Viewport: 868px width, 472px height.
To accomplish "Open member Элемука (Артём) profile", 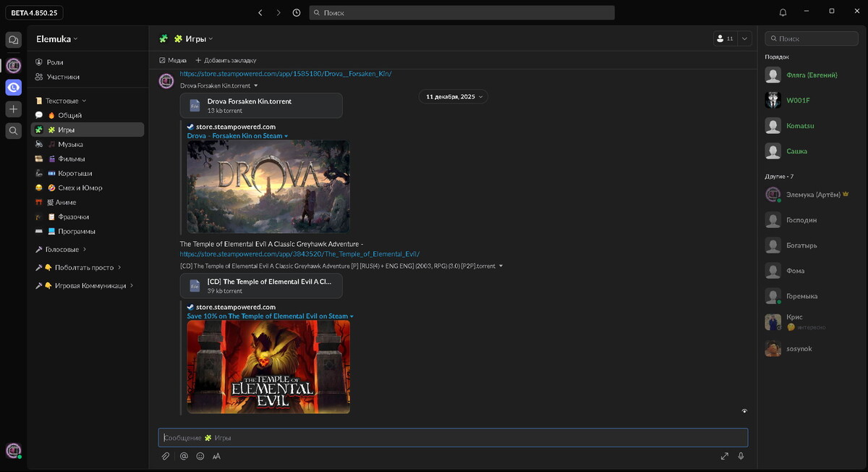I will point(810,194).
